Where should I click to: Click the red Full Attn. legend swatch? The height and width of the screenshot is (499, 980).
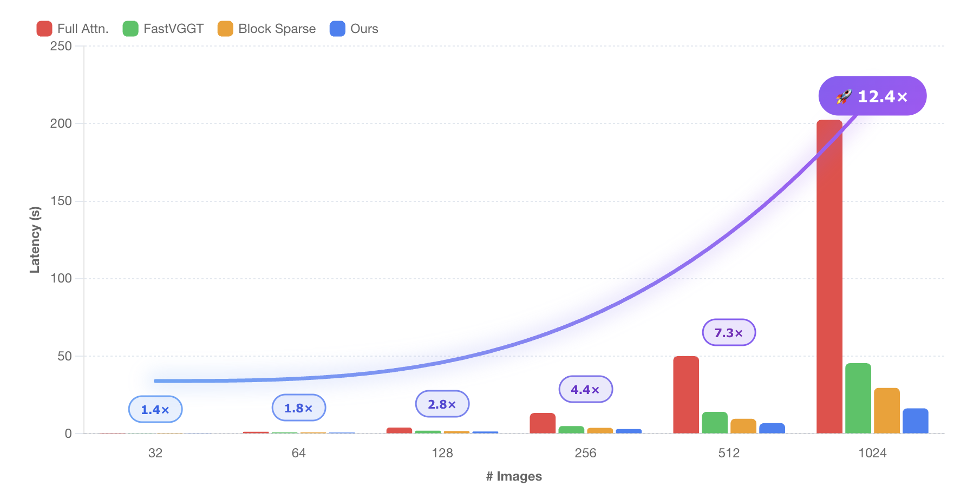point(44,29)
